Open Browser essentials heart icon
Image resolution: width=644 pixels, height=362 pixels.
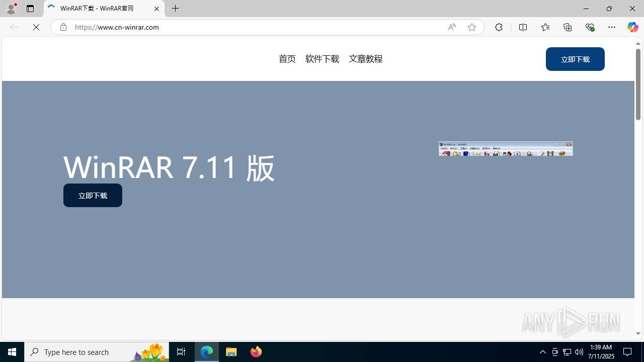tap(590, 27)
